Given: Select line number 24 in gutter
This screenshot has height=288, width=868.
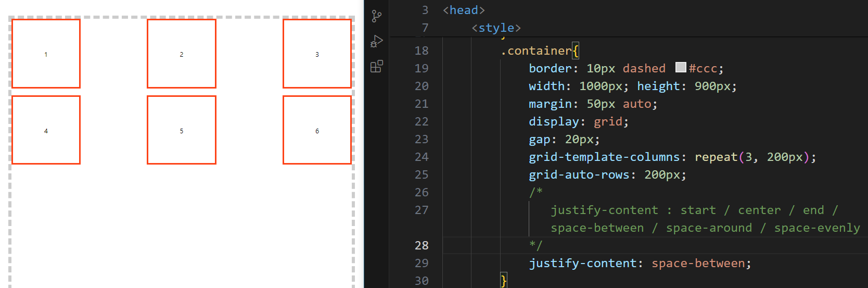Looking at the screenshot, I should [x=422, y=157].
